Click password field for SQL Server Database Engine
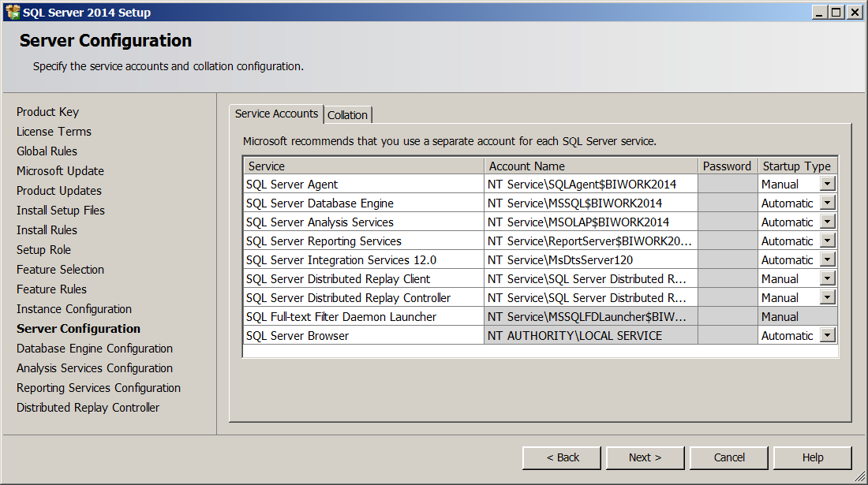Viewport: 868px width, 485px height. point(727,203)
